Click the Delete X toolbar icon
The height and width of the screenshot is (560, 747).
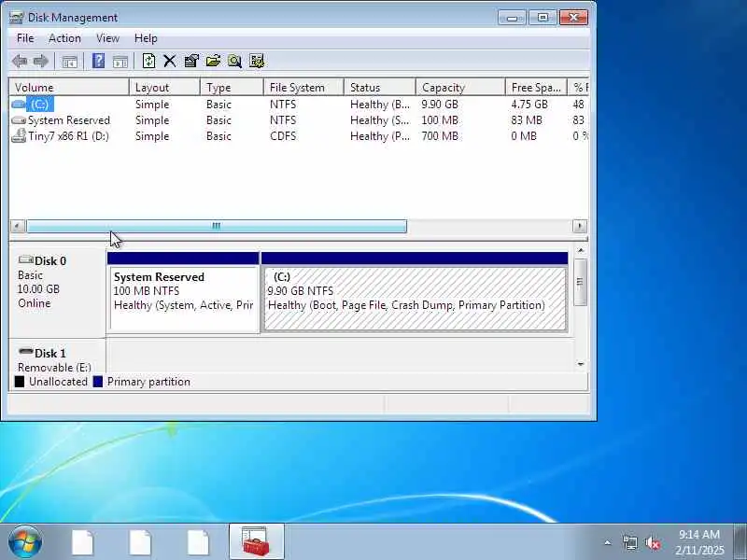click(x=170, y=61)
